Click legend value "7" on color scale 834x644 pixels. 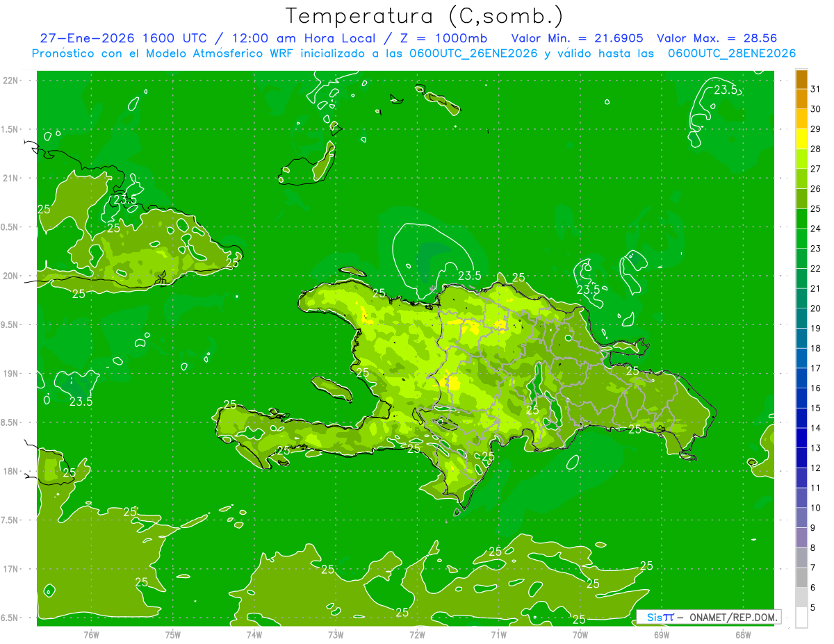coord(813,568)
